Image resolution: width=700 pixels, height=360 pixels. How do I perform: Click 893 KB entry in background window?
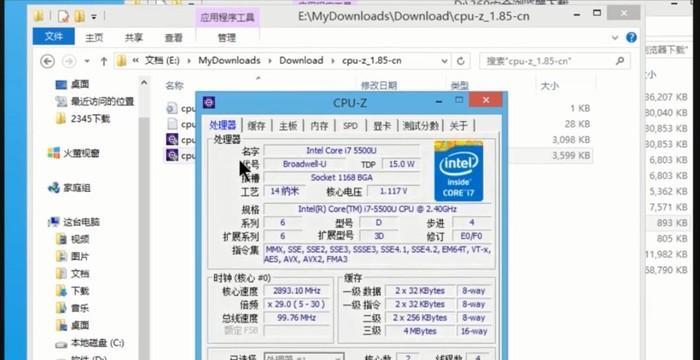[671, 222]
